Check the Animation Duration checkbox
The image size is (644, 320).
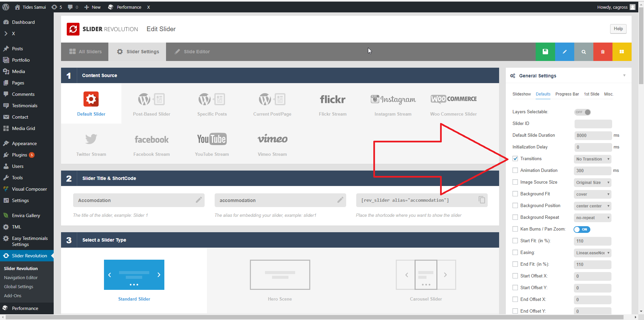[515, 170]
